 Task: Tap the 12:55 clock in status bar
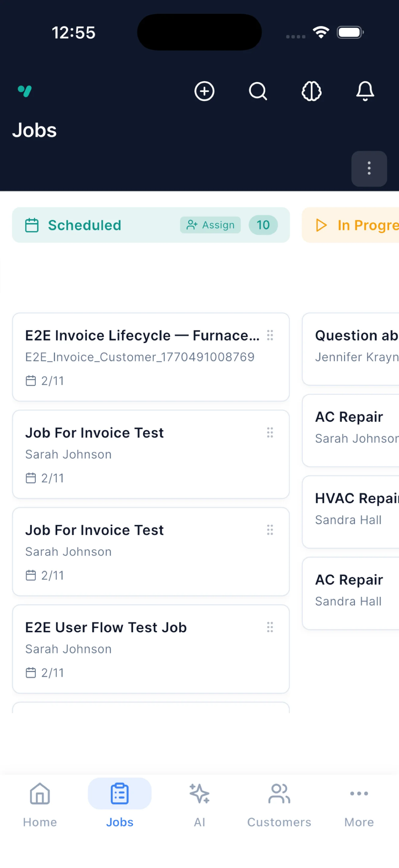click(x=73, y=33)
